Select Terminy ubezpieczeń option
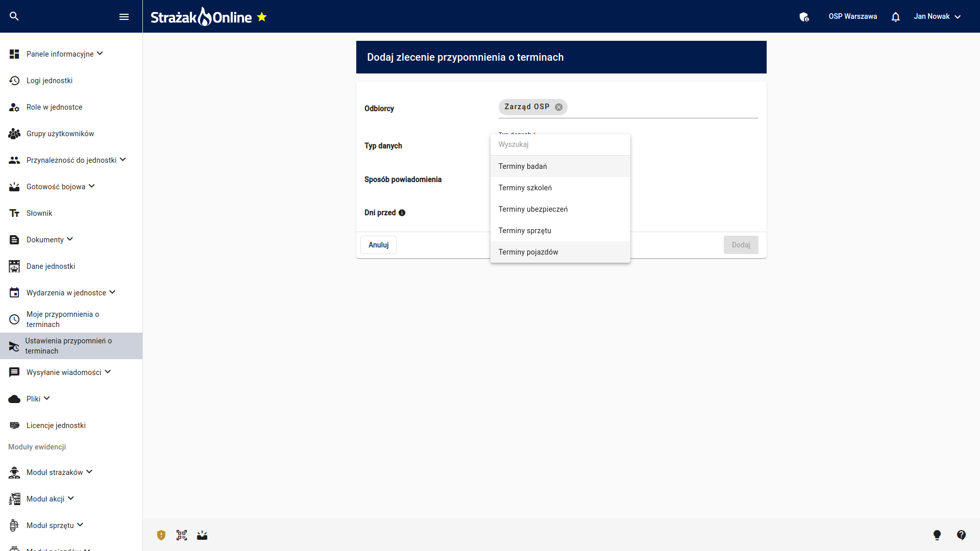The width and height of the screenshot is (980, 551). (533, 209)
